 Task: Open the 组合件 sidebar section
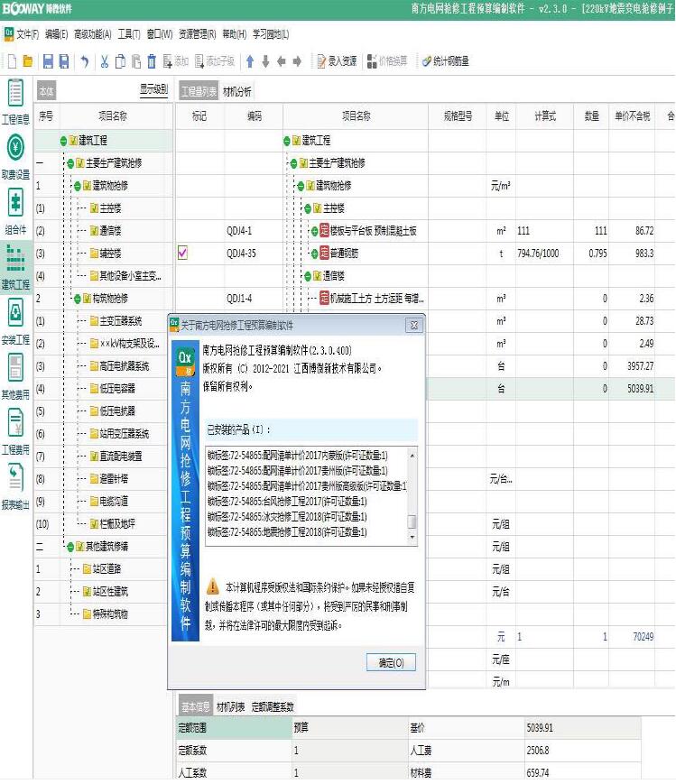pos(15,213)
